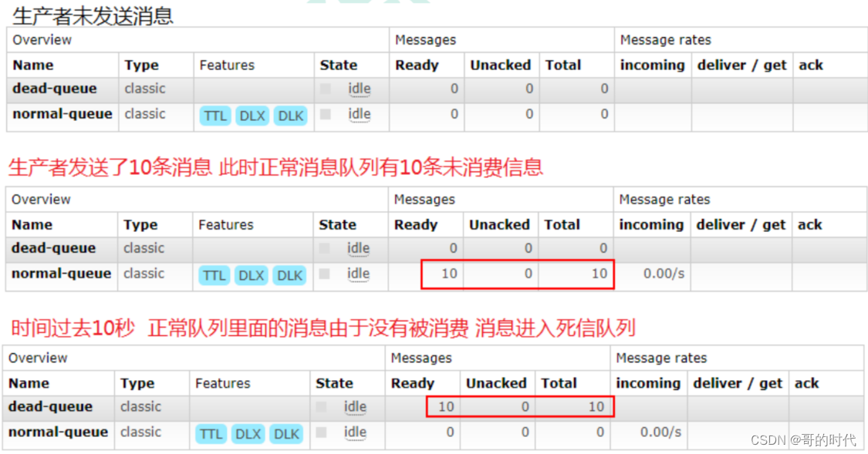Sort bottom table by State column
The image size is (868, 454).
[x=334, y=383]
